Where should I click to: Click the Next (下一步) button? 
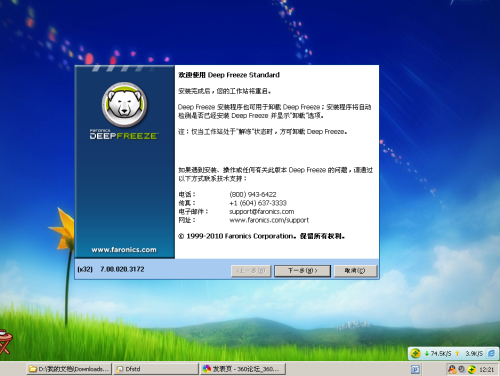[302, 271]
